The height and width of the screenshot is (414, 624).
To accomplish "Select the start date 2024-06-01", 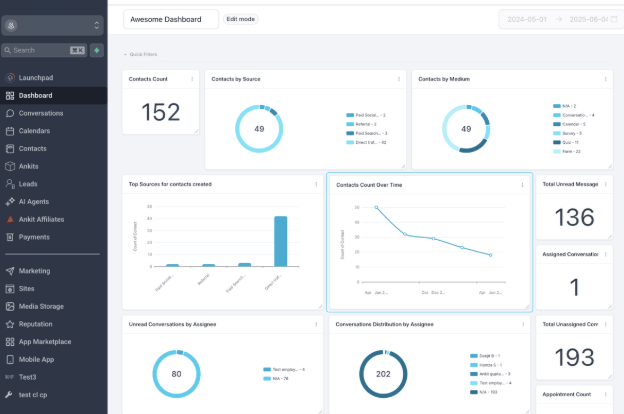I will click(x=527, y=19).
